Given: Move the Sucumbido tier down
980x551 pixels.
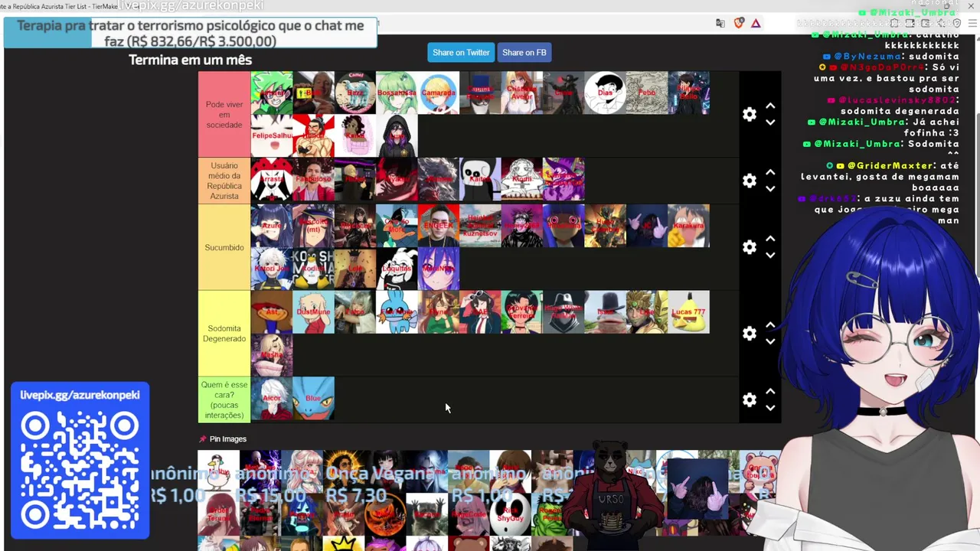Looking at the screenshot, I should click(770, 256).
